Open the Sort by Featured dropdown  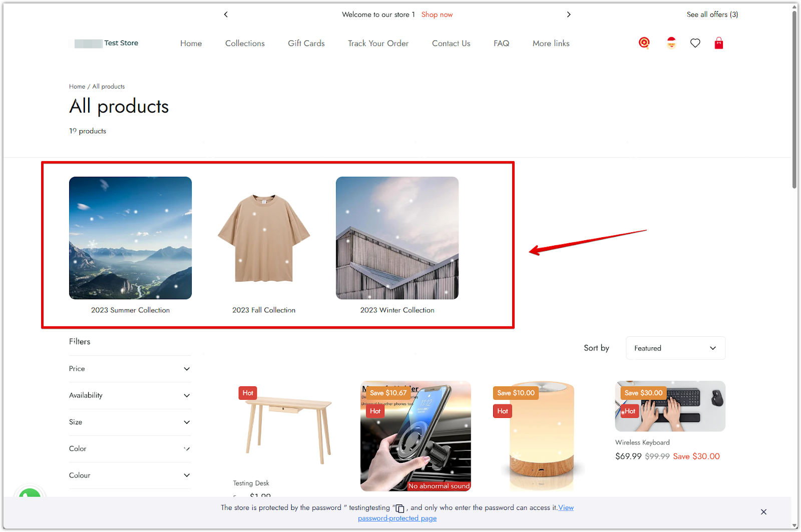tap(675, 348)
